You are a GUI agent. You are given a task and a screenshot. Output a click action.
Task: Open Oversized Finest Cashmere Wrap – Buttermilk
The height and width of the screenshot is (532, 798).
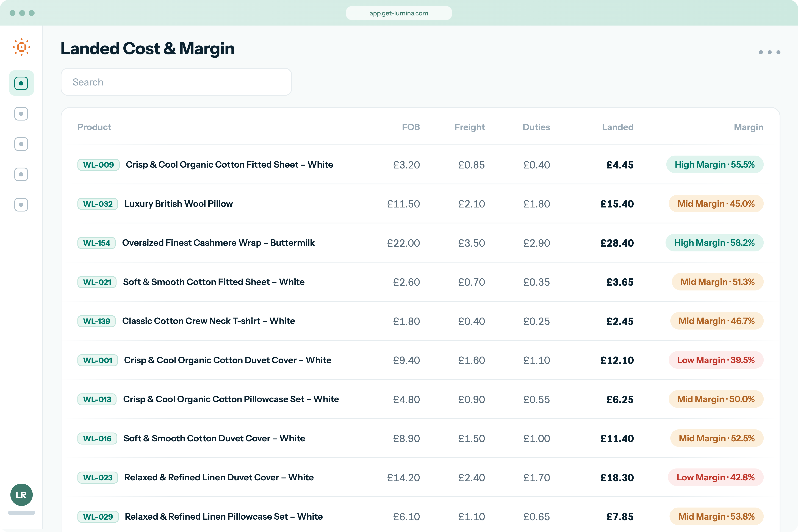click(x=218, y=243)
